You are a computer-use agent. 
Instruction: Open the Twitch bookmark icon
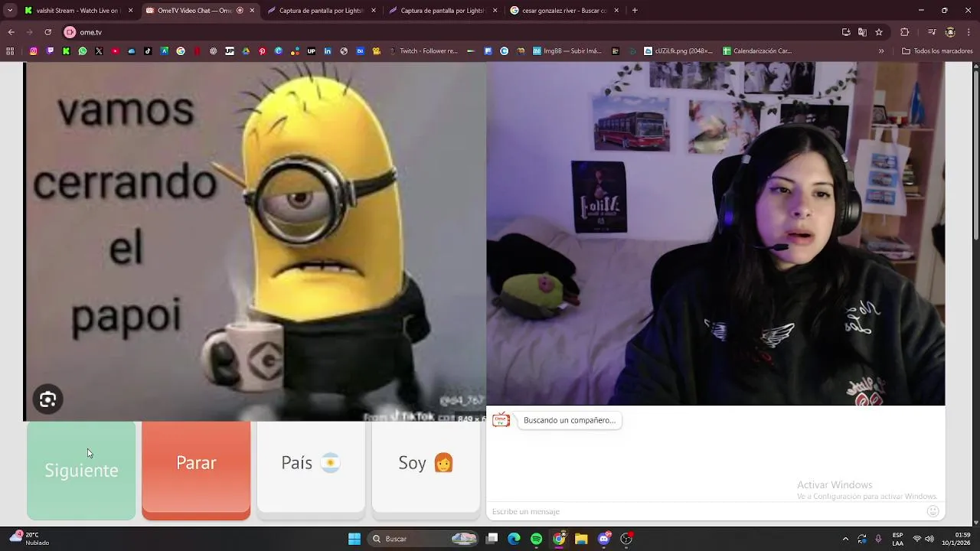50,51
